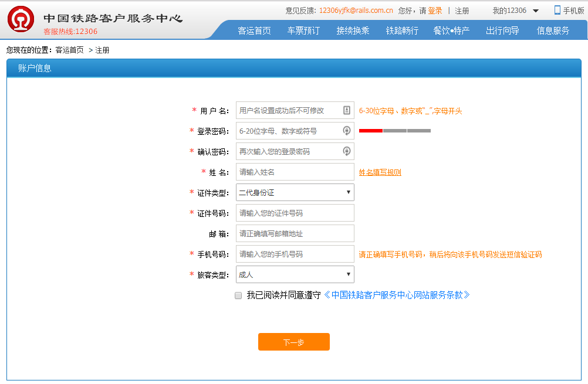The height and width of the screenshot is (384, 588).
Task: Open the 铁路畅行 navigation tab
Action: [402, 30]
